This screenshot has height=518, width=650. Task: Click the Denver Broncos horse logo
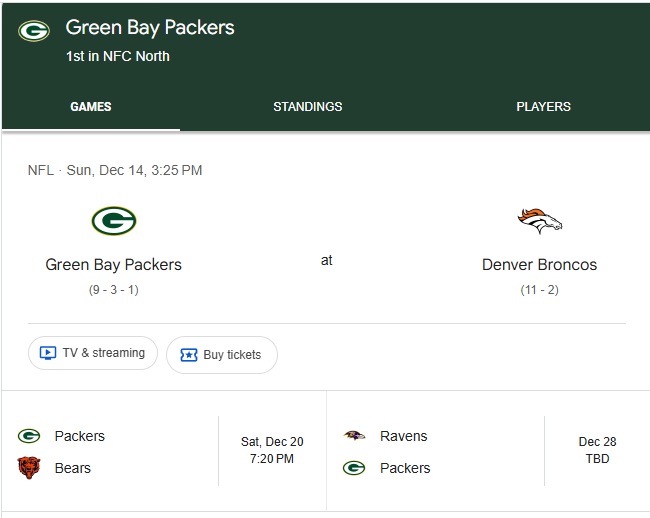point(539,220)
